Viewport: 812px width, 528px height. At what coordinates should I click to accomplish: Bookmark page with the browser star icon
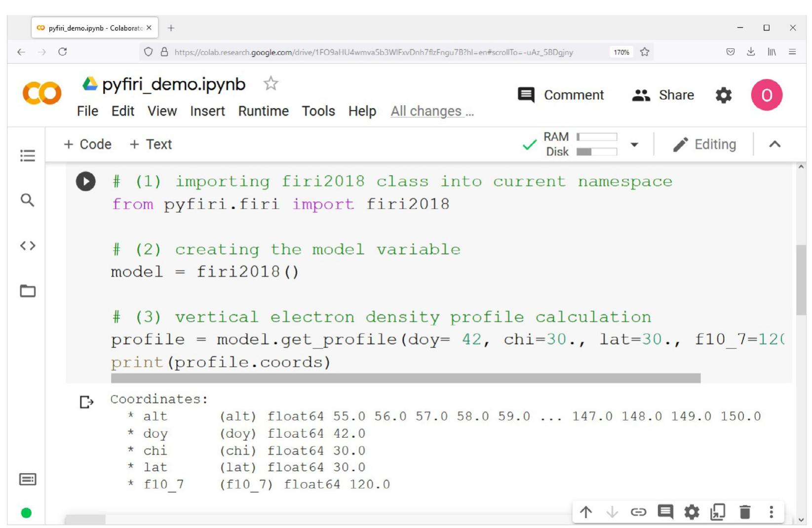(x=645, y=52)
